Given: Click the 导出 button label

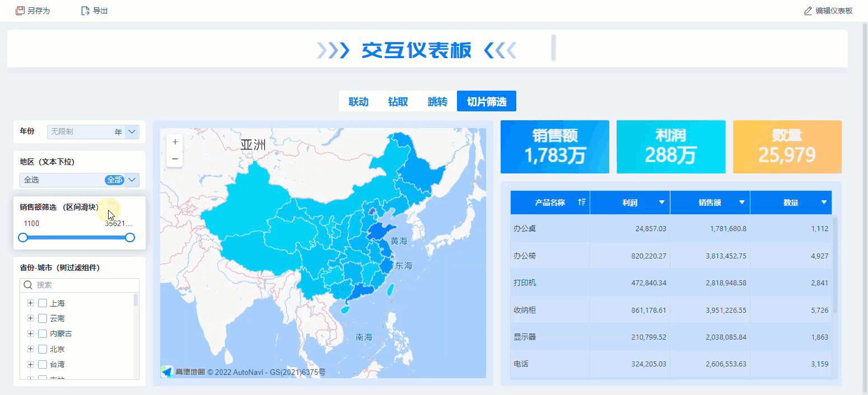Looking at the screenshot, I should click(x=100, y=11).
